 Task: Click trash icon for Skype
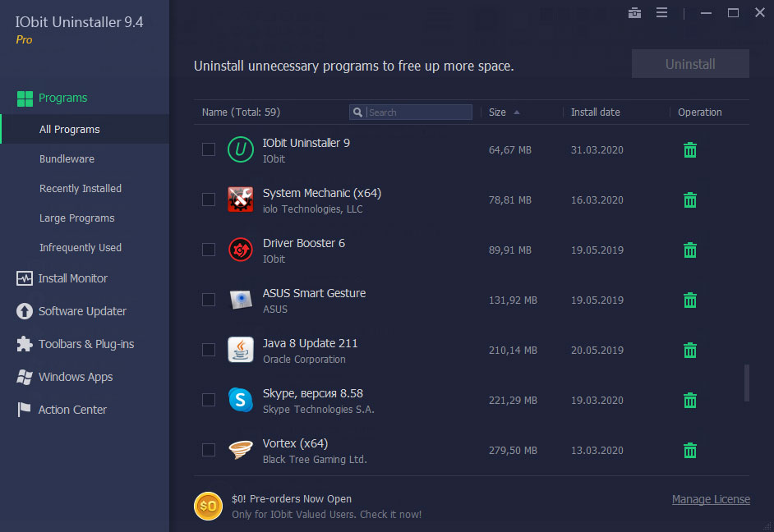click(x=690, y=401)
